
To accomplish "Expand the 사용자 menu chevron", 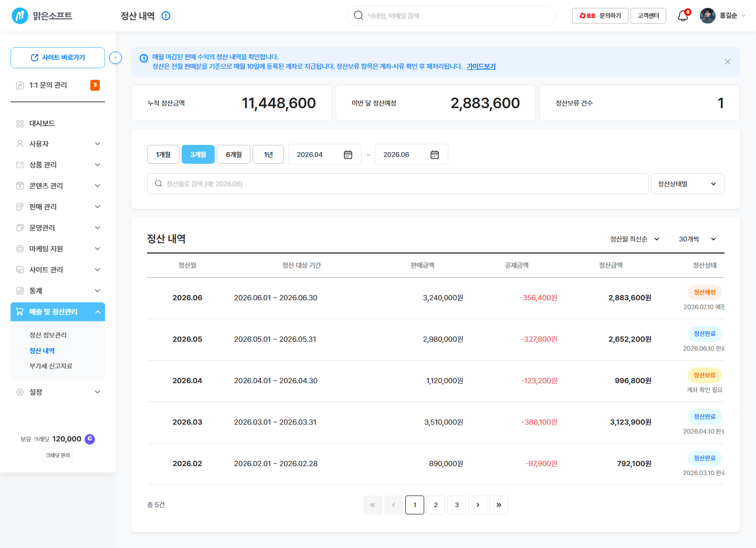I will point(98,144).
